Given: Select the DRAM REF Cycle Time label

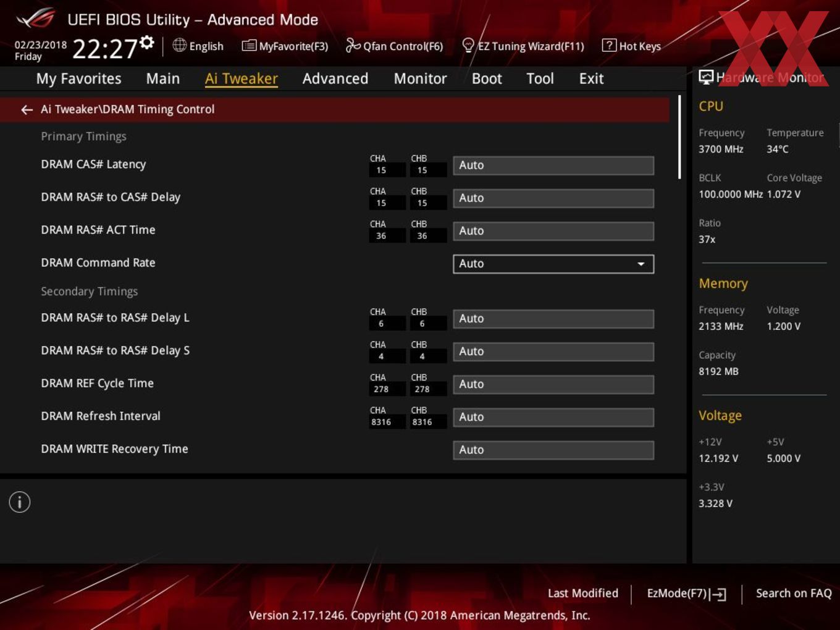Looking at the screenshot, I should coord(97,383).
